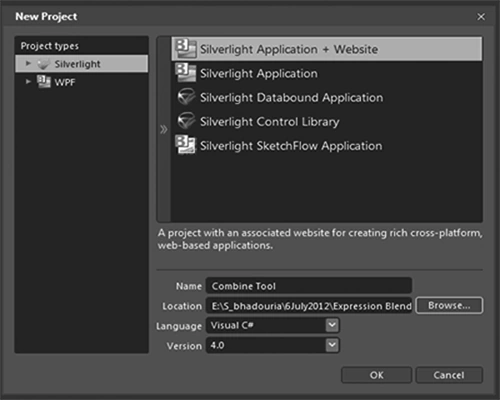This screenshot has width=500, height=400.
Task: Click the Silverlight Application + Website icon
Action: 186,49
